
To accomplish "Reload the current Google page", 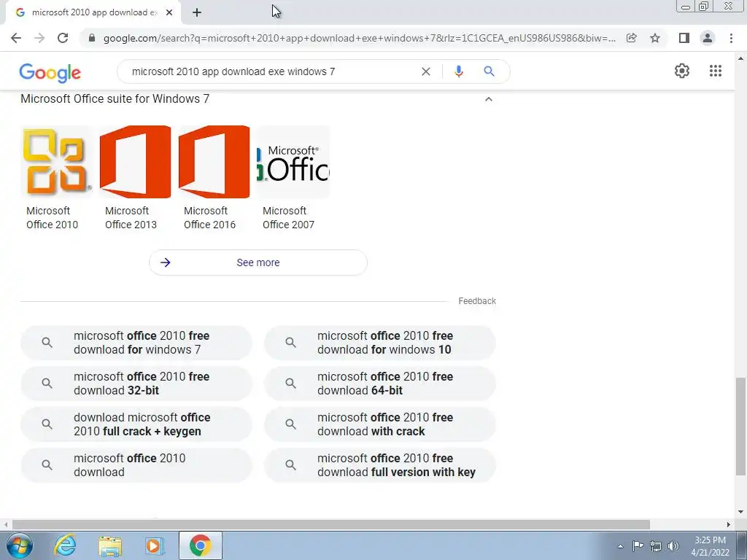I will tap(63, 38).
